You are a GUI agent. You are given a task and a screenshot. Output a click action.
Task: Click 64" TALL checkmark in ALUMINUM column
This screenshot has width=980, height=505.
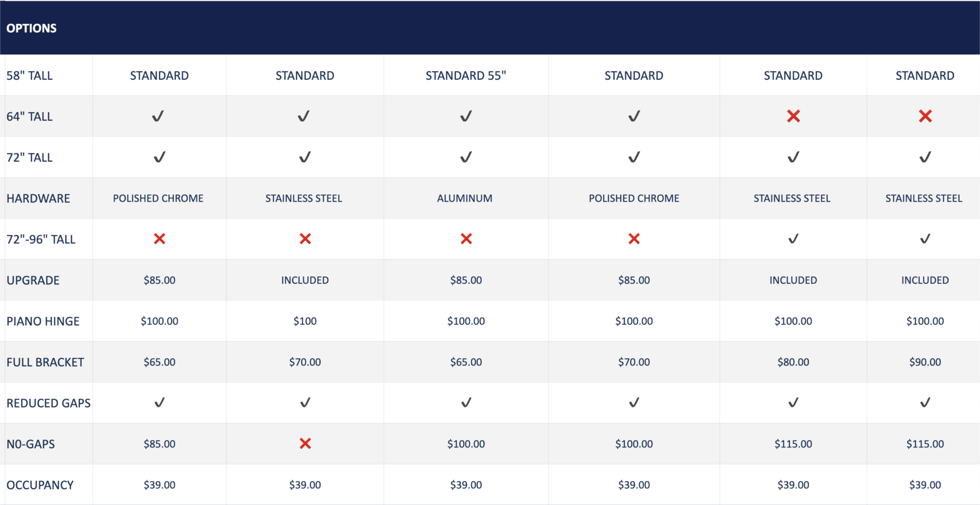point(466,116)
